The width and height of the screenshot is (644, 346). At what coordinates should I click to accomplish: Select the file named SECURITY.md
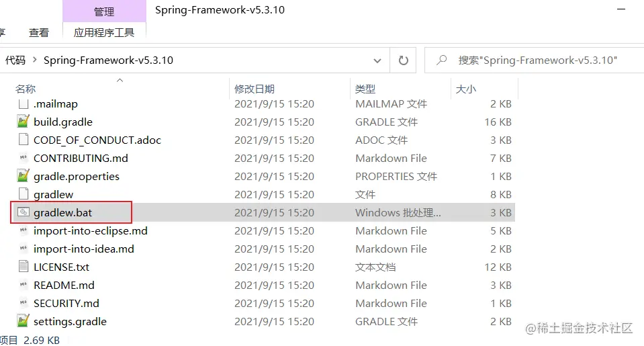pos(66,302)
